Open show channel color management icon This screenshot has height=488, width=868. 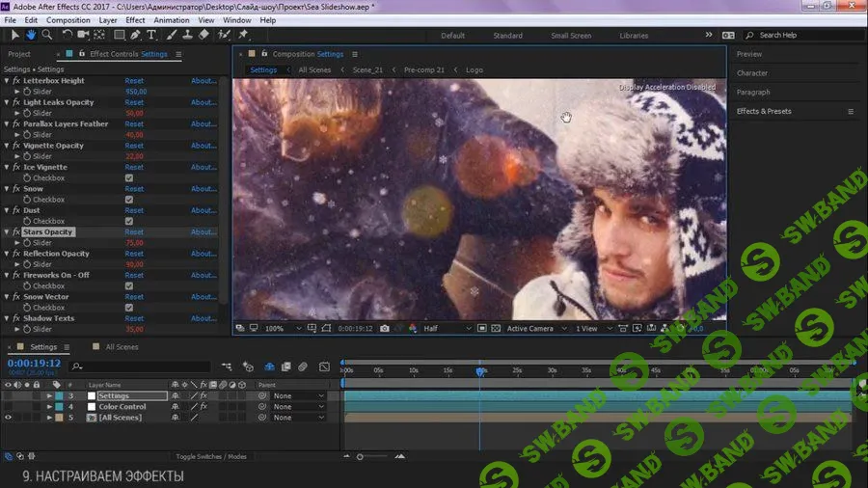pos(413,328)
